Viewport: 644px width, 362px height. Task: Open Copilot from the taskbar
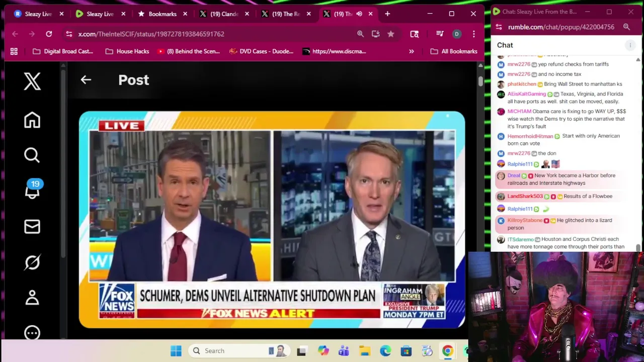click(323, 351)
